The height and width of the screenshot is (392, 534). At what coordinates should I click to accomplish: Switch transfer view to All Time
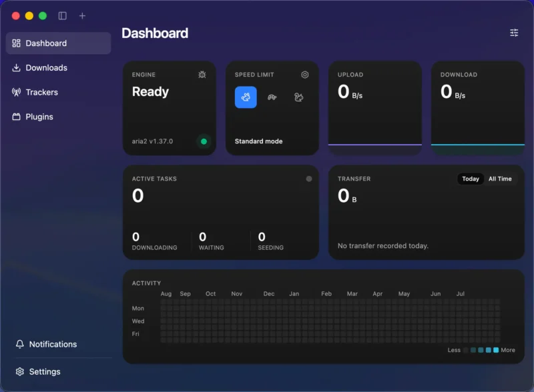500,179
